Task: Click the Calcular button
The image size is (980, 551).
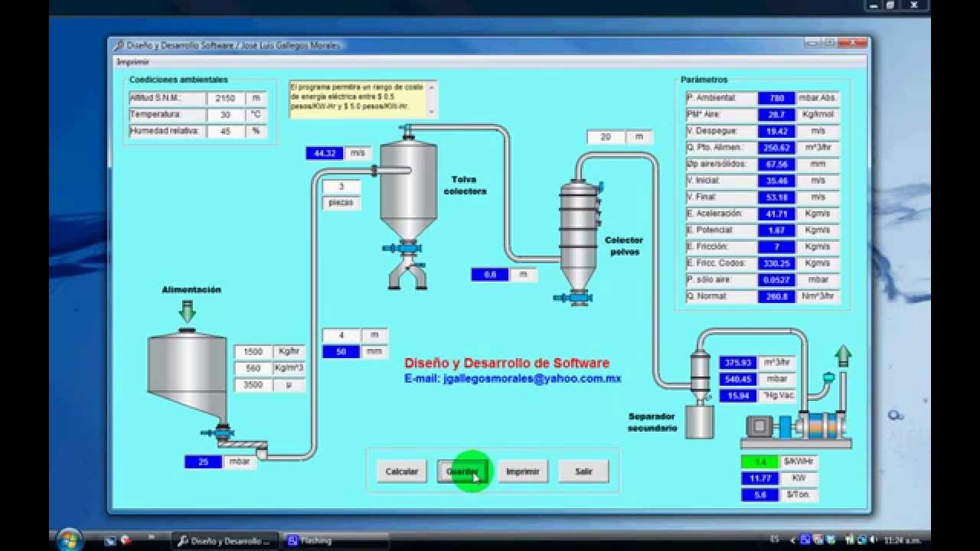Action: [402, 471]
